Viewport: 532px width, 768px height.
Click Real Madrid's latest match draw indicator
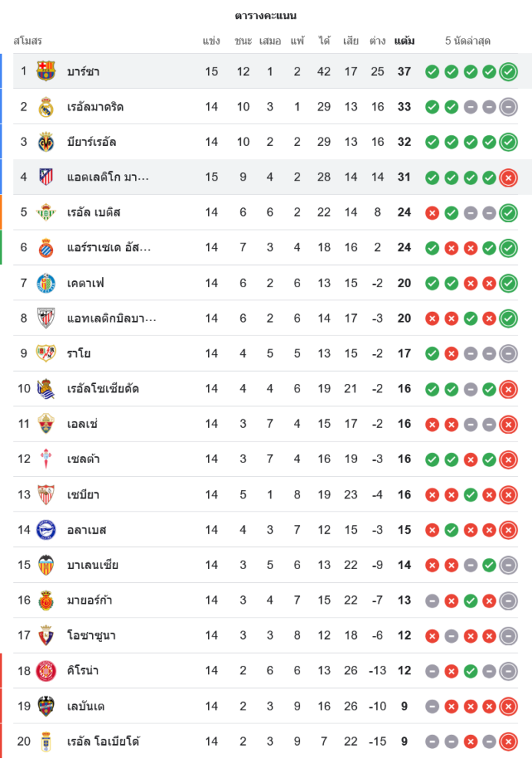(508, 108)
